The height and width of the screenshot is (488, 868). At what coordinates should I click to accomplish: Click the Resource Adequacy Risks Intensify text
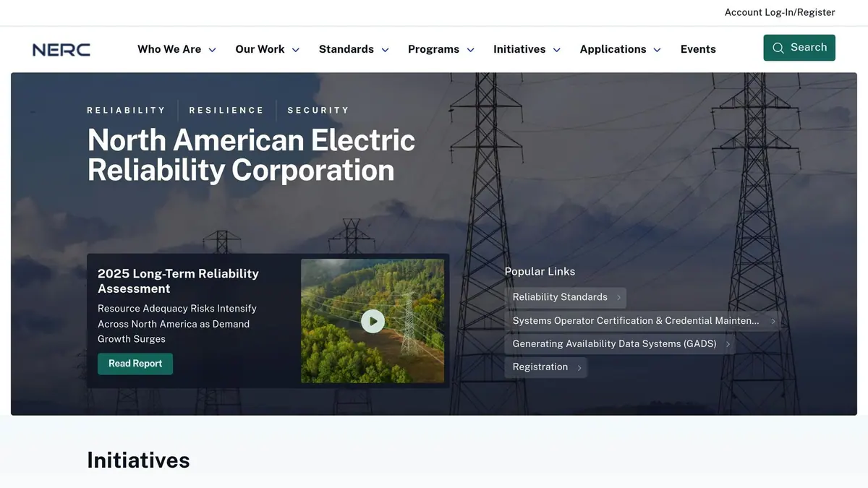[177, 324]
